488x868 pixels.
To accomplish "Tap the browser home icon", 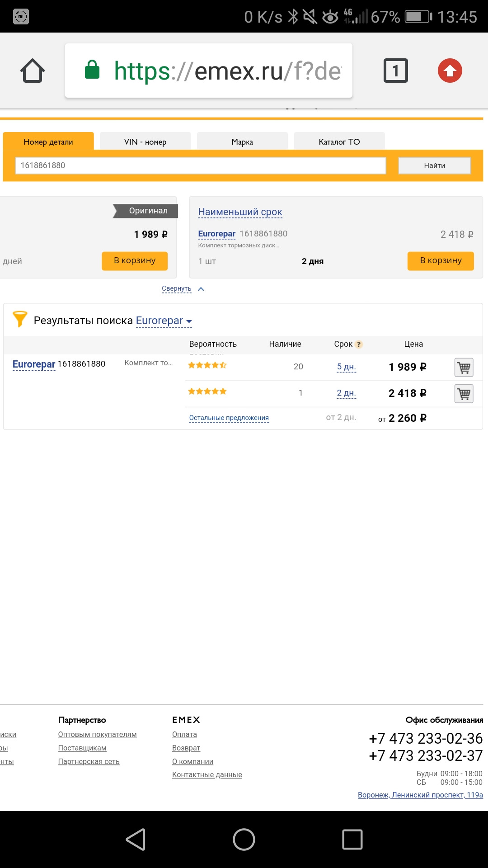I will click(33, 71).
